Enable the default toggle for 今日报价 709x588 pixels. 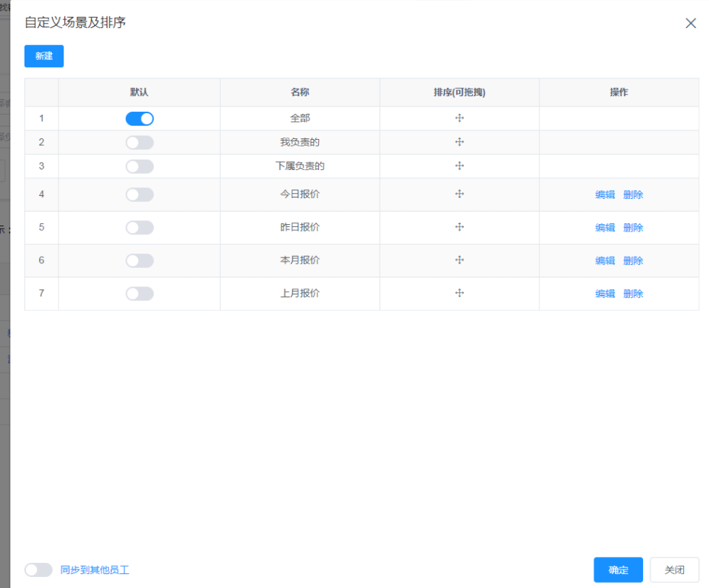[139, 195]
